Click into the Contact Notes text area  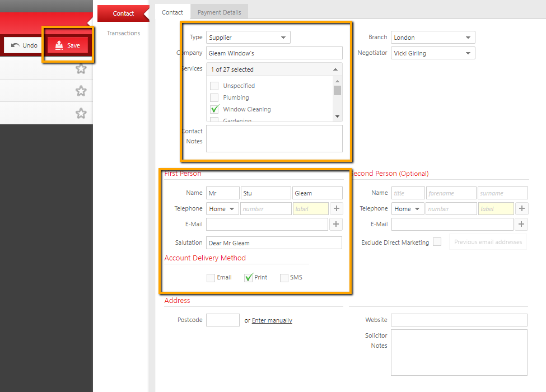274,138
